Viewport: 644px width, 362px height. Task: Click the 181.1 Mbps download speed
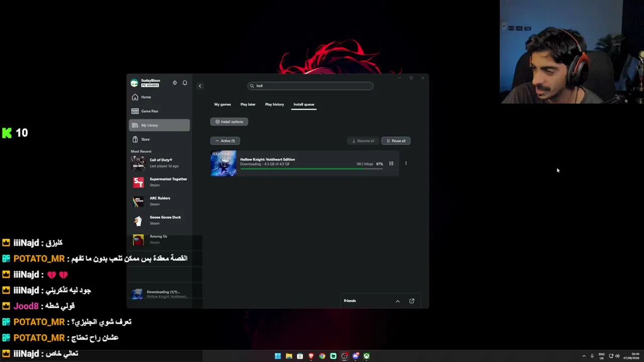365,164
